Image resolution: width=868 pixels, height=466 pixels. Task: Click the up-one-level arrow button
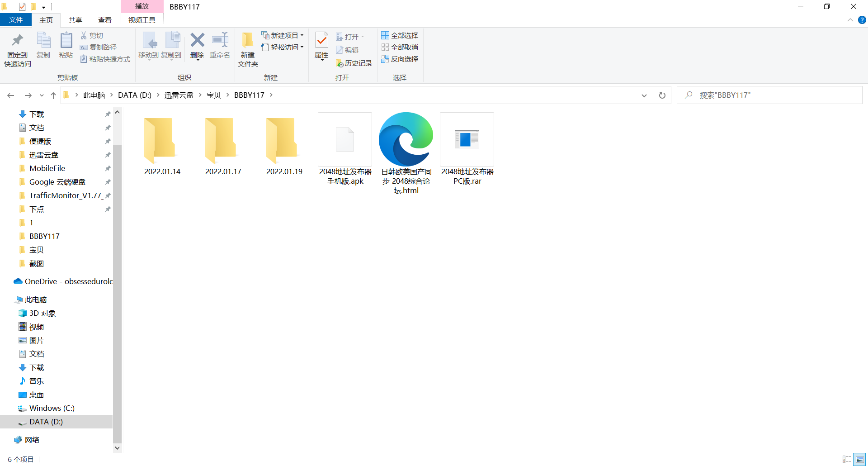pyautogui.click(x=53, y=95)
